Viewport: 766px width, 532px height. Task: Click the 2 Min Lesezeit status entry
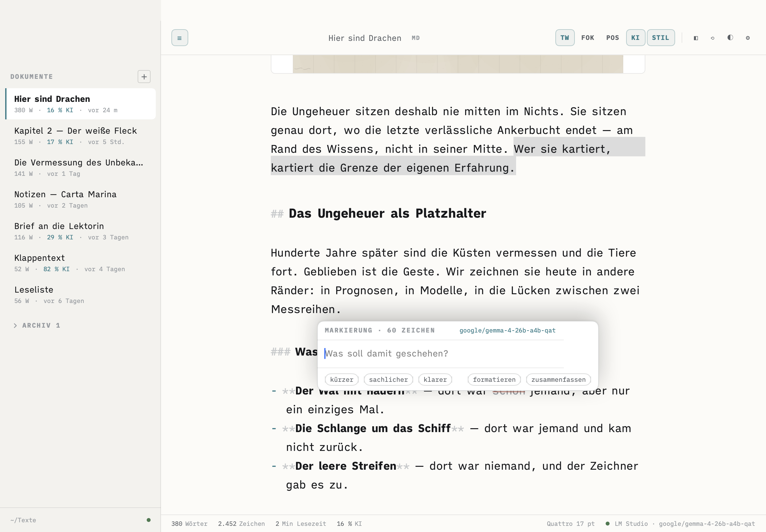click(x=301, y=524)
